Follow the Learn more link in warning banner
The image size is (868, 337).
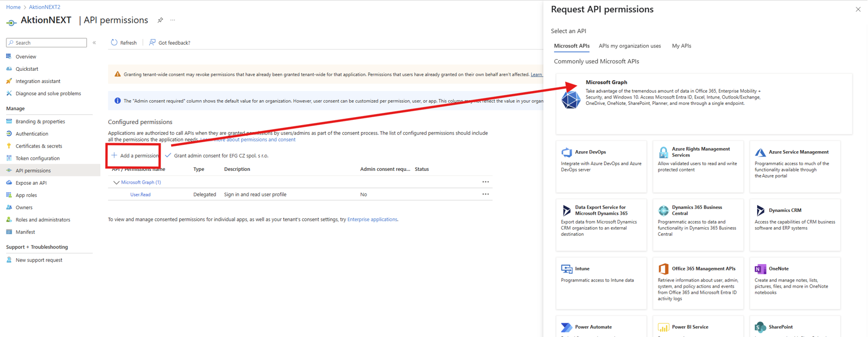click(x=536, y=75)
